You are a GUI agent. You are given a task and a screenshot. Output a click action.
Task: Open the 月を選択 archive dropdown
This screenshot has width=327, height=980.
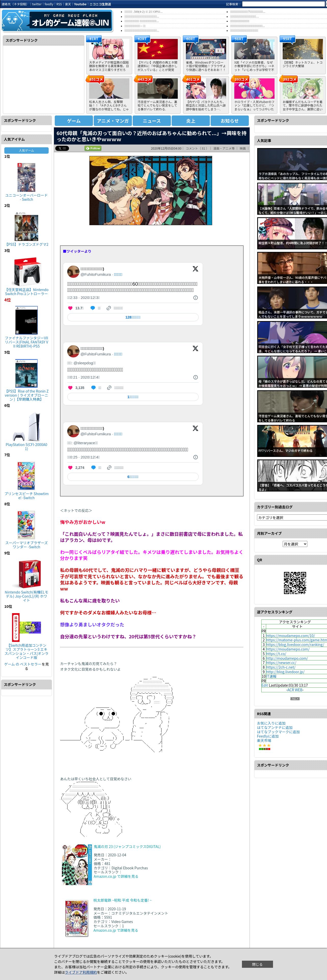[x=295, y=544]
